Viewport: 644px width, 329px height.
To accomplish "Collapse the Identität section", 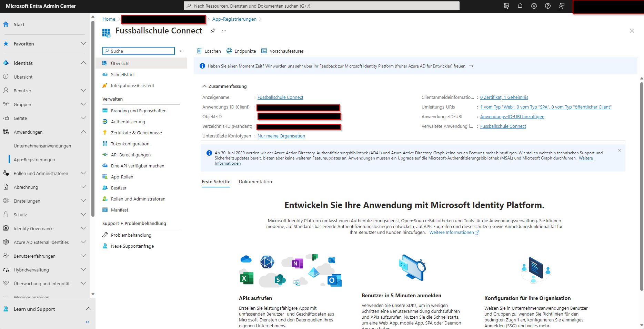I will [x=83, y=63].
